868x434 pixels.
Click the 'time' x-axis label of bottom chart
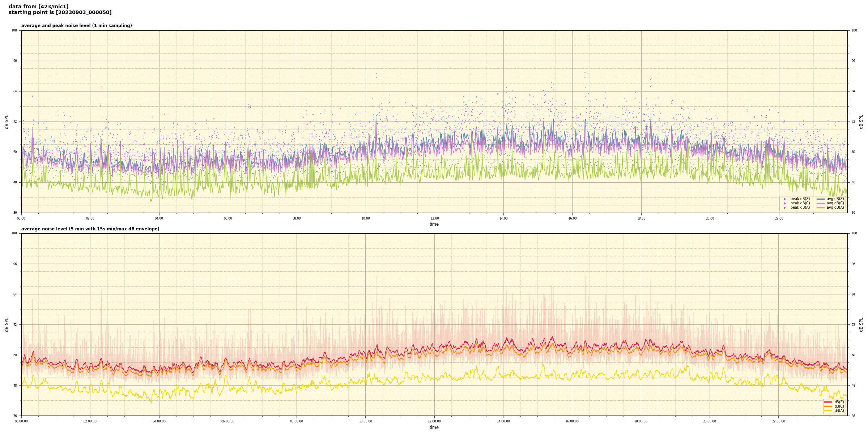coord(434,427)
